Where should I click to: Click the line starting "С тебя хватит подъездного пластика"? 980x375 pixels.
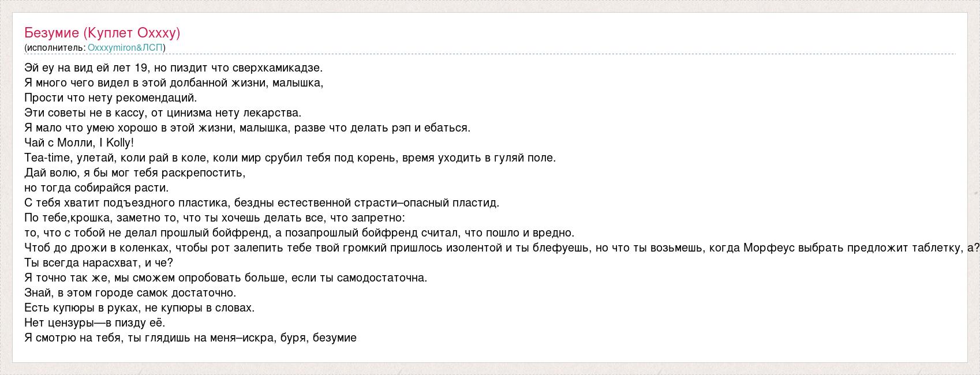261,202
